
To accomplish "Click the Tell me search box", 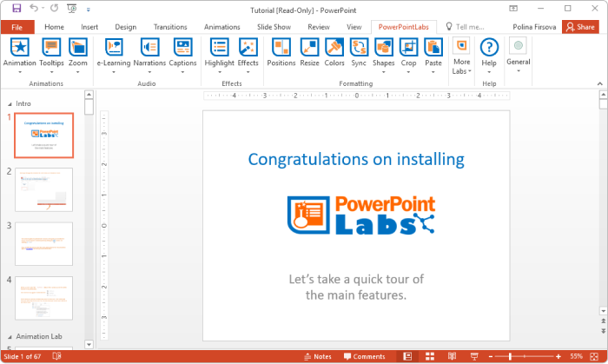I will click(x=466, y=27).
